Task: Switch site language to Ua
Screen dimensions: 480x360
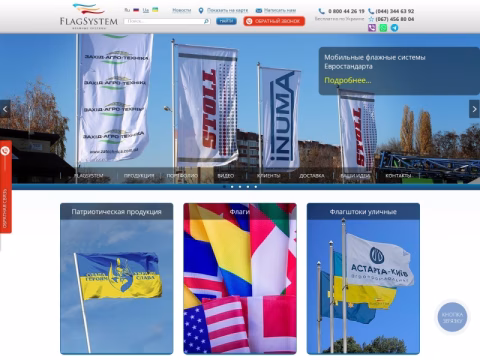Action: tap(146, 10)
